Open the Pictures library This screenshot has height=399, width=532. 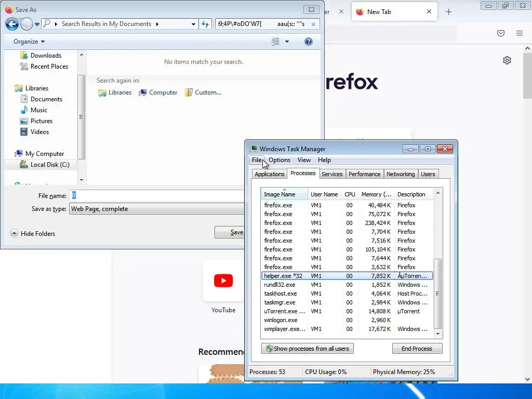[42, 121]
